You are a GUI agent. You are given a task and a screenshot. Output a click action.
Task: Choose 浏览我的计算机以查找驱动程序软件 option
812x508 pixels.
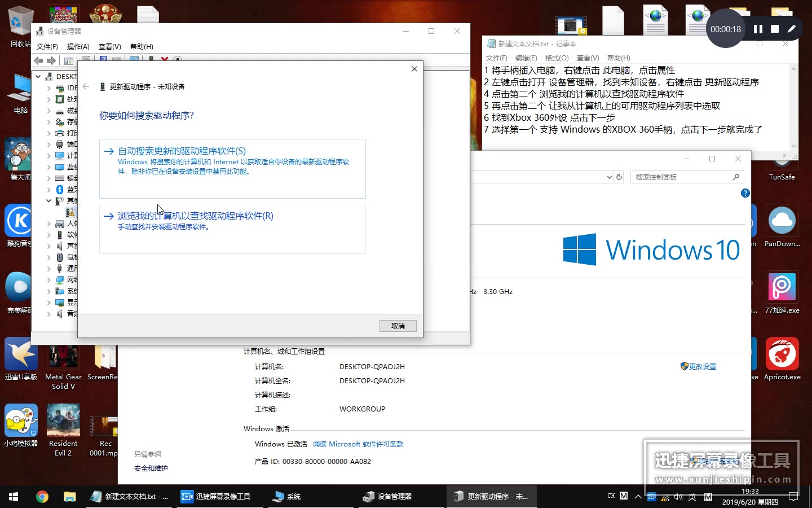(x=232, y=229)
